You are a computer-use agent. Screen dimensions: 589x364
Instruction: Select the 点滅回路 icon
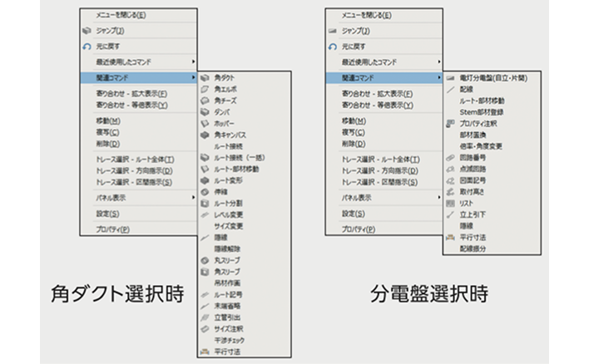(x=450, y=170)
